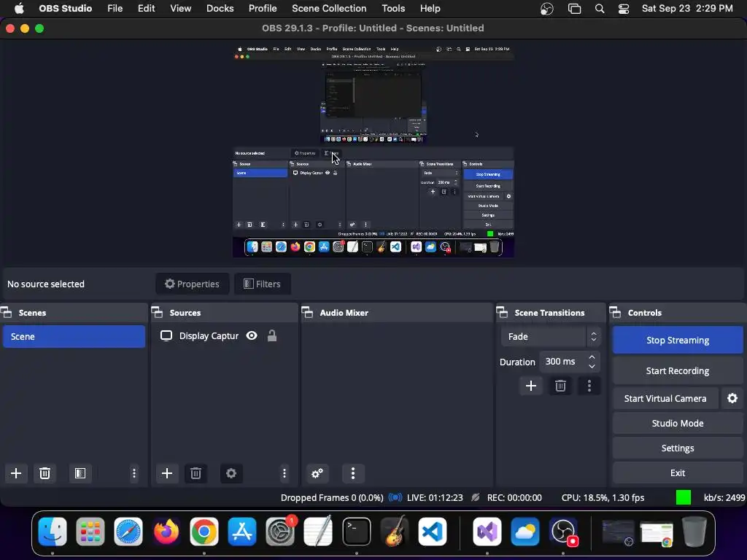Viewport: 747px width, 560px height.
Task: Click the kb/s: 2499 bitrate readout
Action: [724, 497]
